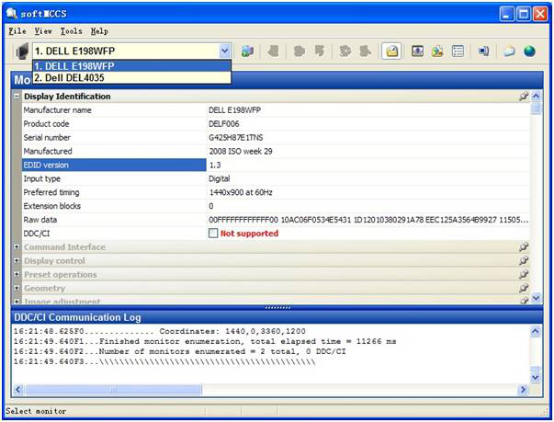554x422 pixels.
Task: Click the speaker audio icon in toolbar
Action: click(x=484, y=52)
